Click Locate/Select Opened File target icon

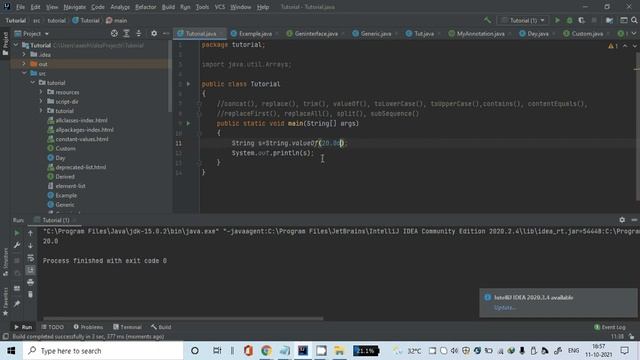pos(114,33)
